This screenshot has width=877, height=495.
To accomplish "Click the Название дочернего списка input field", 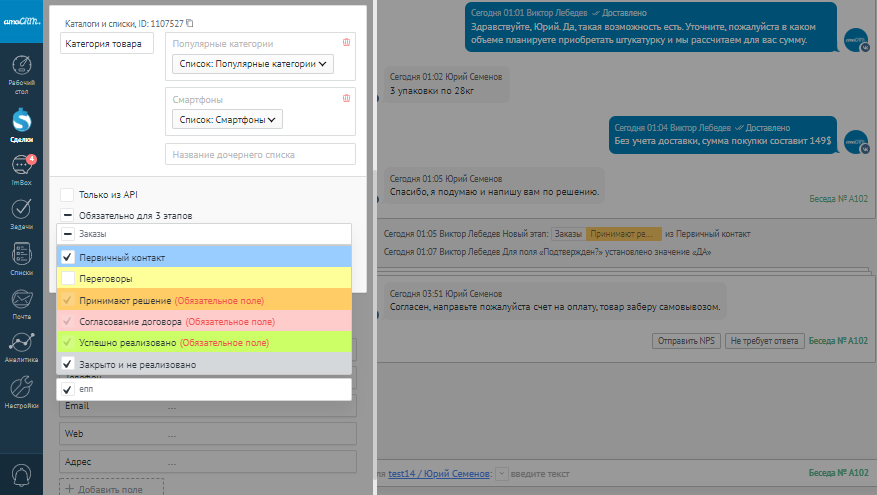I will pos(260,155).
